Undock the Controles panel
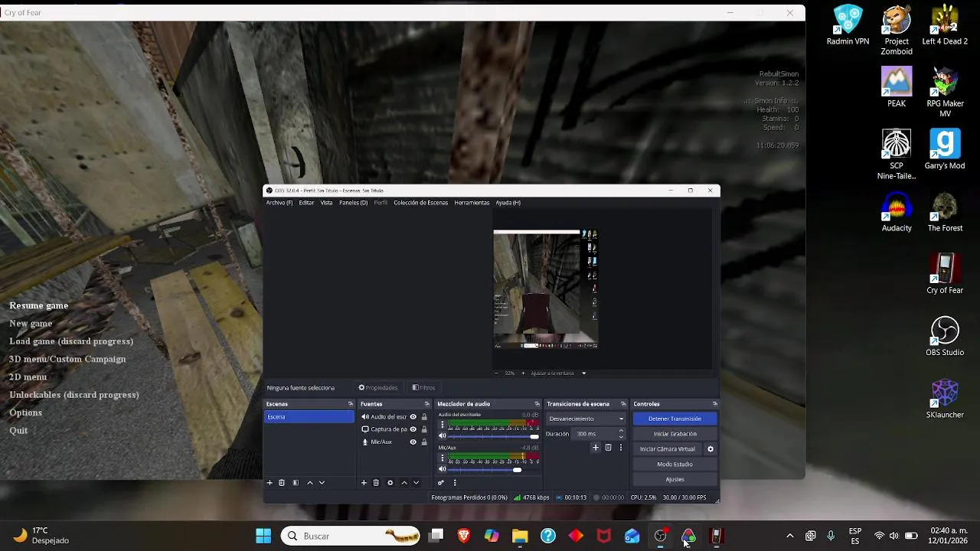This screenshot has height=551, width=980. click(x=714, y=404)
